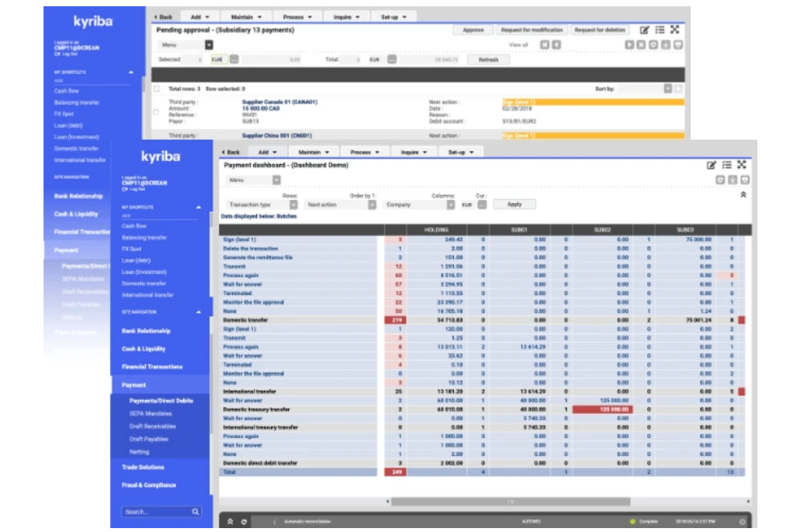Click the ellipsis button beside Total EUR field
Viewport: 812px width, 532px height.
pos(392,59)
